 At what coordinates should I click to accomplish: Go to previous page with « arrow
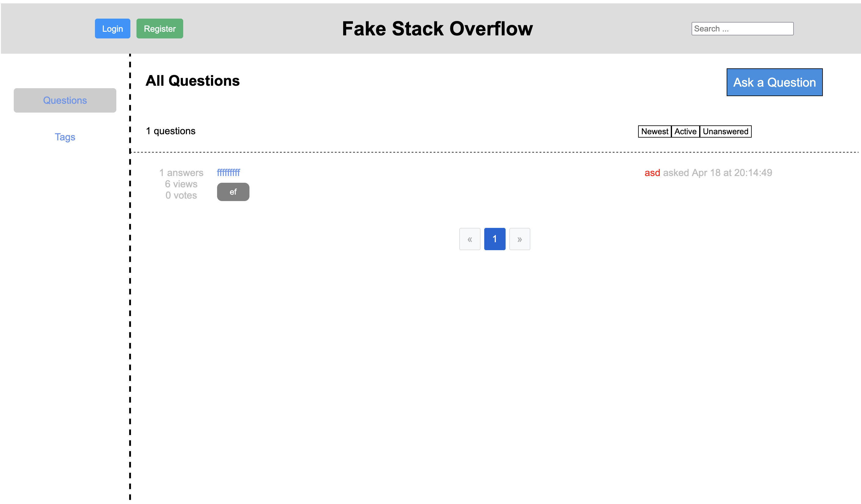coord(470,239)
